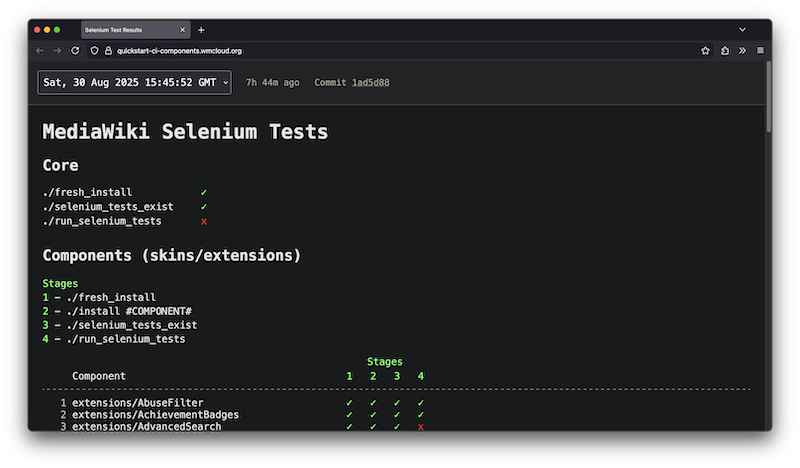Click the MediaWiki Selenium Tests heading
Viewport: 800px width, 468px height.
coord(185,132)
